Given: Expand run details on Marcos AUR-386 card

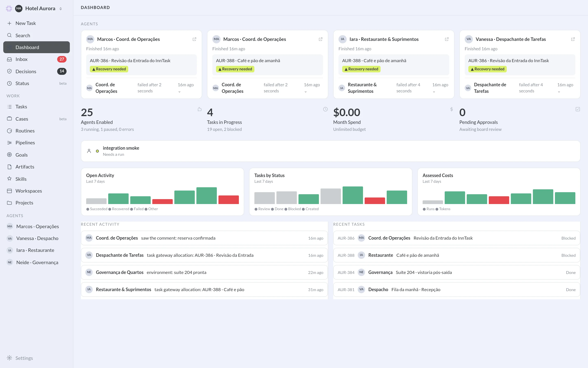Looking at the screenshot, I should (179, 92).
